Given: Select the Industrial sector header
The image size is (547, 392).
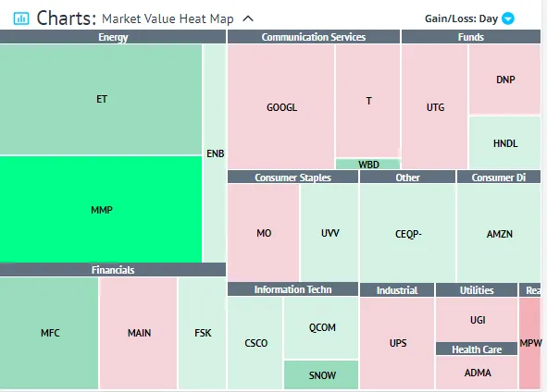Looking at the screenshot, I should 397,290.
